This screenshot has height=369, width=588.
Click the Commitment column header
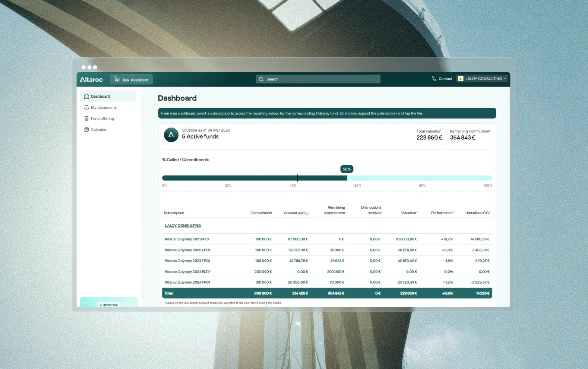pyautogui.click(x=261, y=213)
